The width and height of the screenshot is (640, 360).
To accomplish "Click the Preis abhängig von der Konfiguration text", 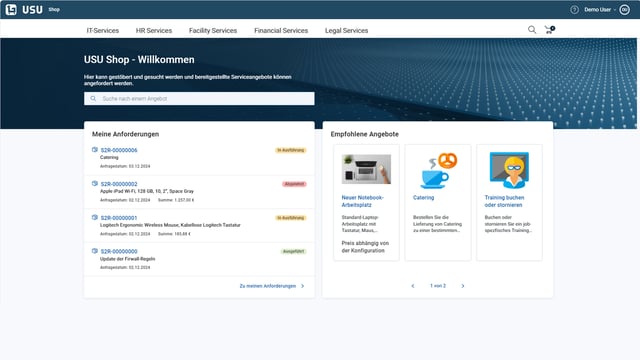I will 365,247.
